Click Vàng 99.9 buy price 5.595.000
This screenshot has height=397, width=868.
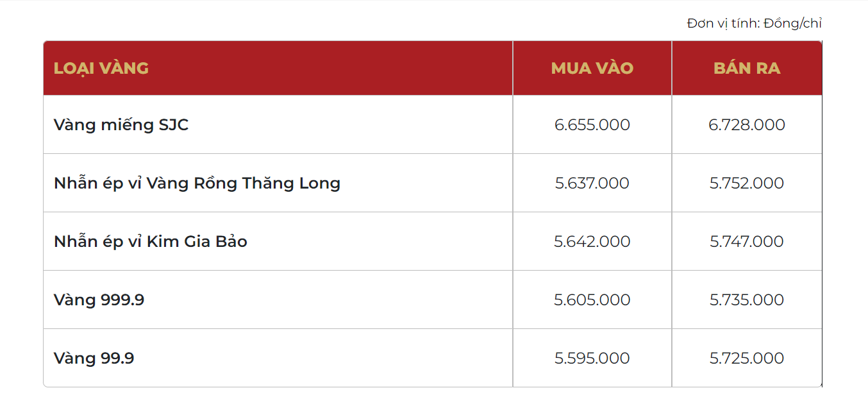tap(592, 359)
